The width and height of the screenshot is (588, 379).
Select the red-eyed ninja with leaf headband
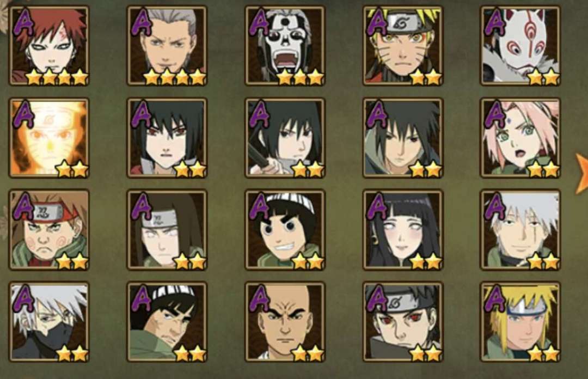pos(403,322)
